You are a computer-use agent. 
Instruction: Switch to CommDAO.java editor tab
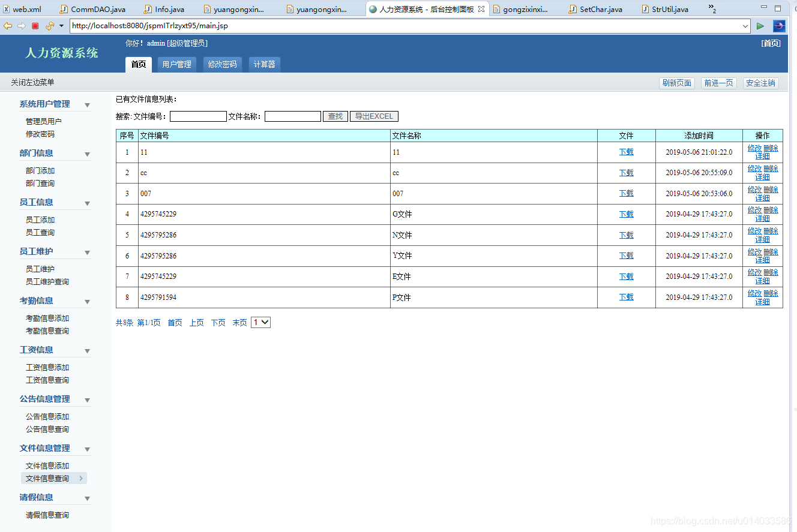click(x=92, y=9)
